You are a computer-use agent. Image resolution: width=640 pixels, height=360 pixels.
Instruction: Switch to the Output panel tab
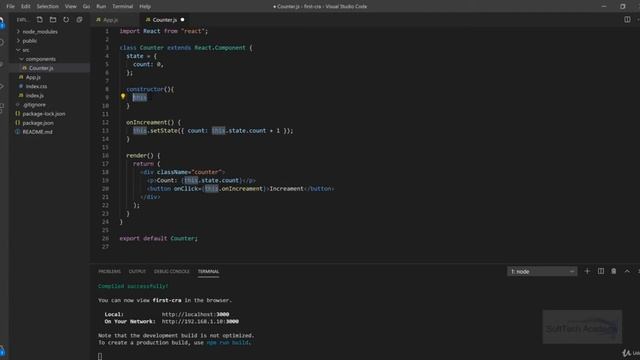(137, 271)
